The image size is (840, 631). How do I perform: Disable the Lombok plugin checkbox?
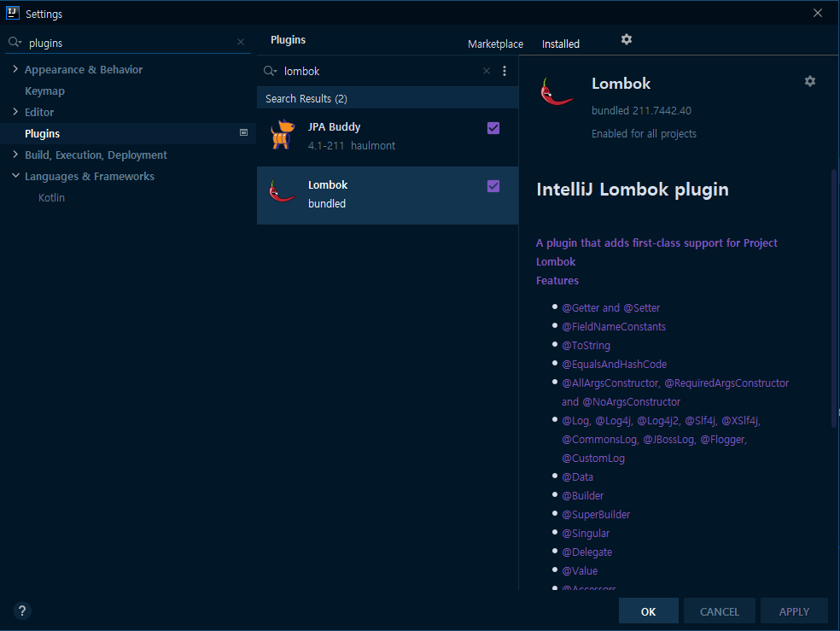(493, 186)
